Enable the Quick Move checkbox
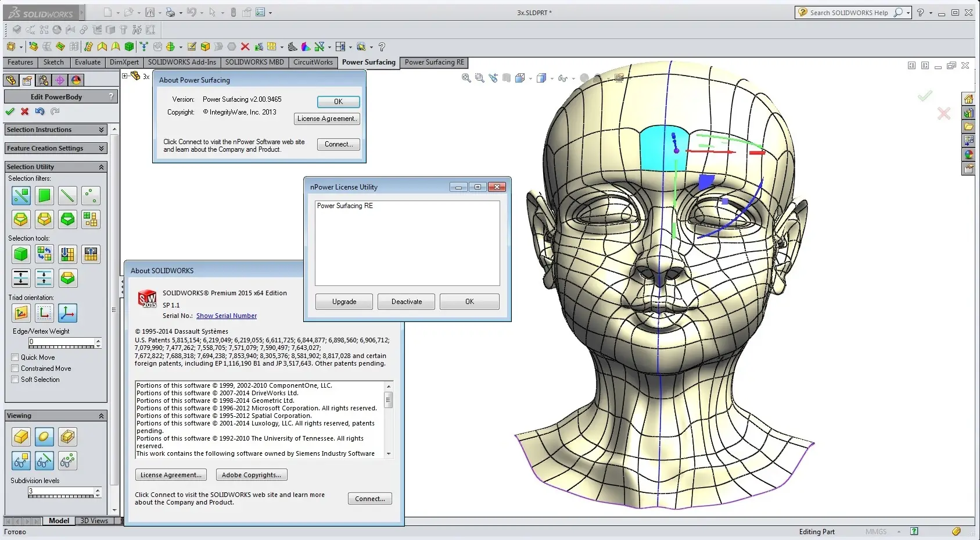980x540 pixels. click(15, 357)
